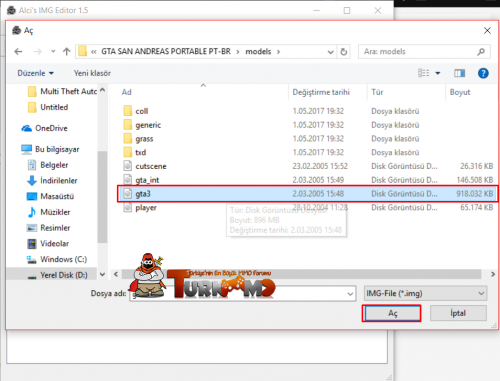
Task: Go up one folder level
Action: click(x=67, y=52)
